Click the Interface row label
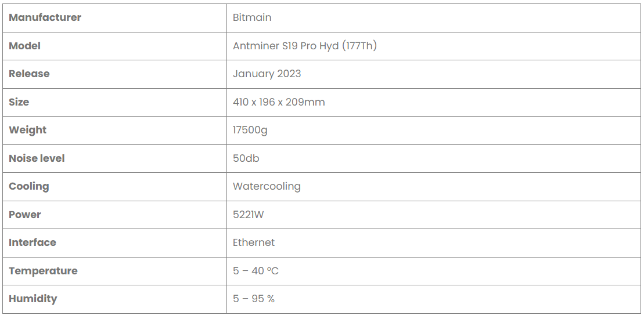Image resolution: width=644 pixels, height=319 pixels. tap(33, 242)
